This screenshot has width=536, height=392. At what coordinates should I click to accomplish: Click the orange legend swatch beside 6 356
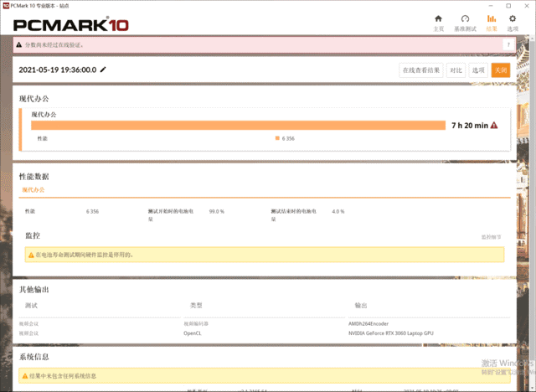point(277,138)
